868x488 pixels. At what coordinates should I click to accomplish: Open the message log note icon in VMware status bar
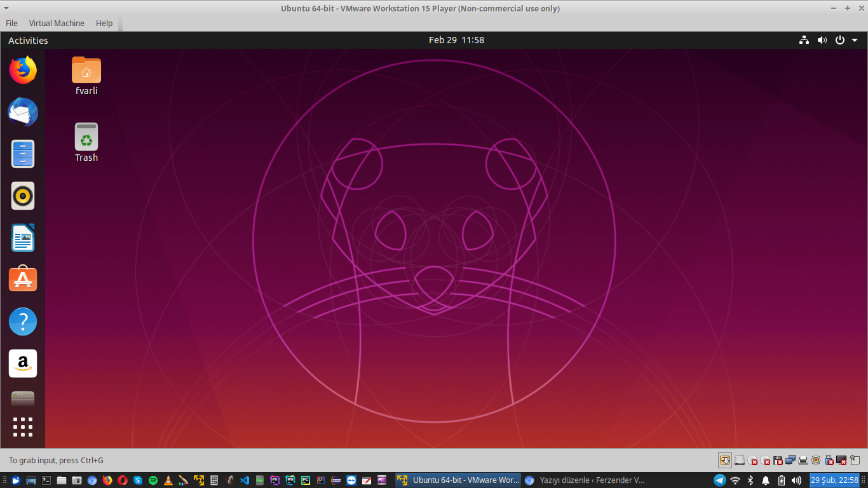coord(855,460)
